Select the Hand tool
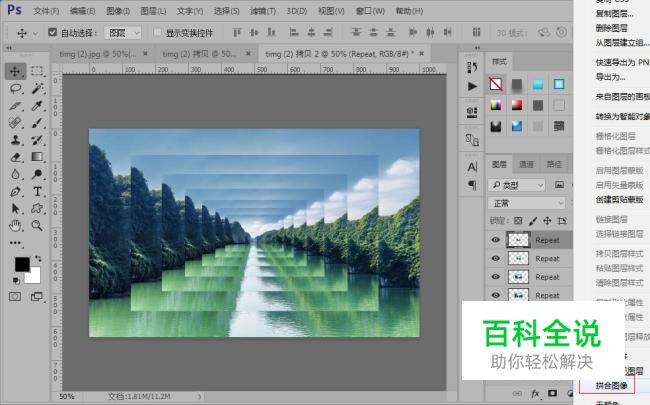This screenshot has height=405, width=650. click(x=16, y=226)
